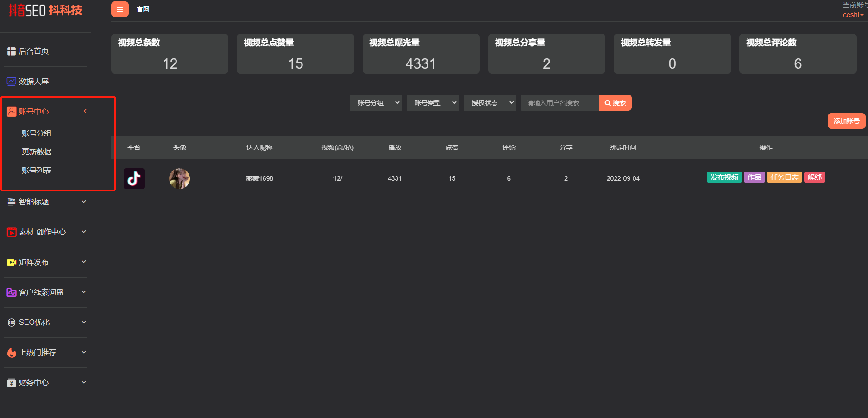Click the 操作 column header
Screen dimensions: 868x418
click(766, 147)
